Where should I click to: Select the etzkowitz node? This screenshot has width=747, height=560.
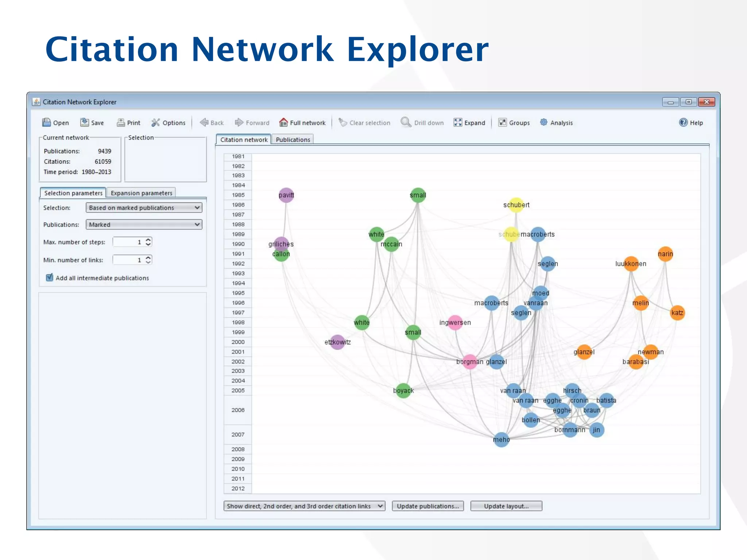(337, 342)
